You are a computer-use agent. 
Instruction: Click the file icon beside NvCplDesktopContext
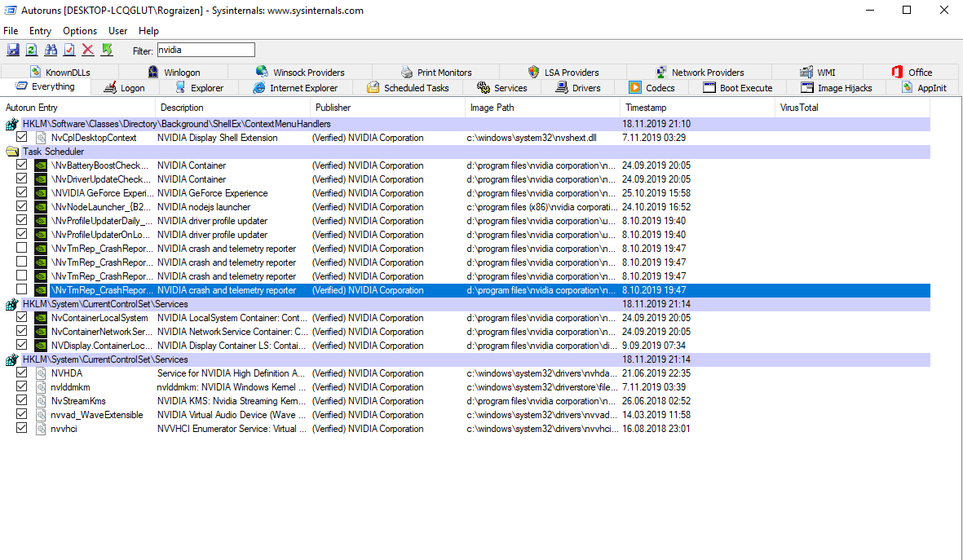[x=41, y=138]
